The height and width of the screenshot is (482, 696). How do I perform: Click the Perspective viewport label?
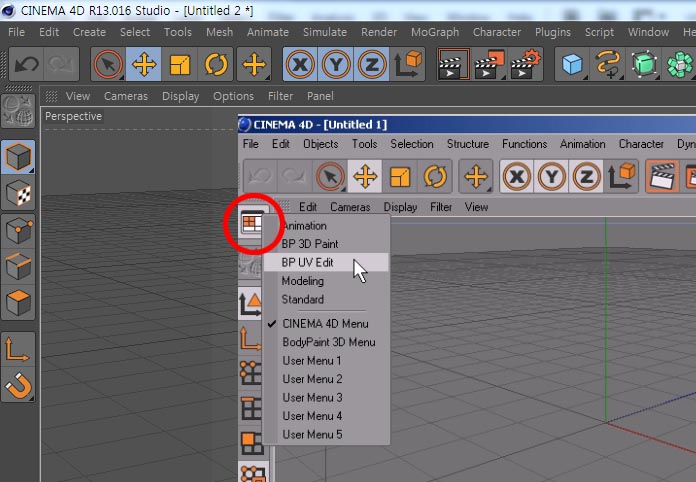[74, 116]
